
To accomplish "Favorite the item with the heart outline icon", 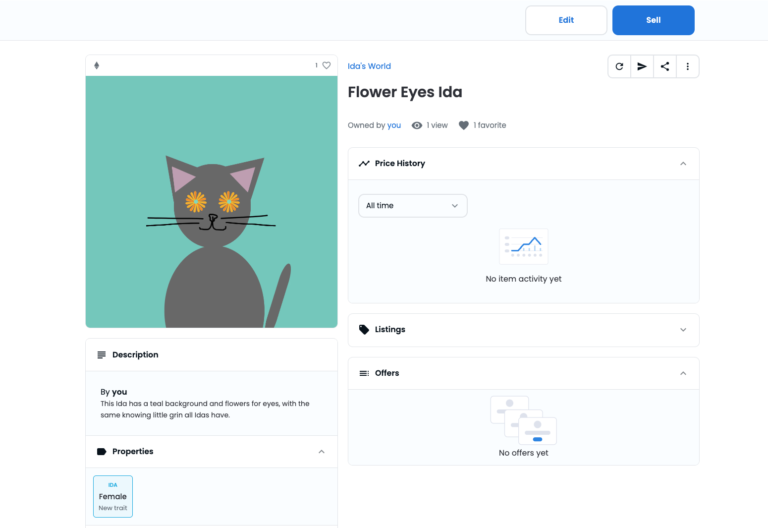I will pos(326,65).
